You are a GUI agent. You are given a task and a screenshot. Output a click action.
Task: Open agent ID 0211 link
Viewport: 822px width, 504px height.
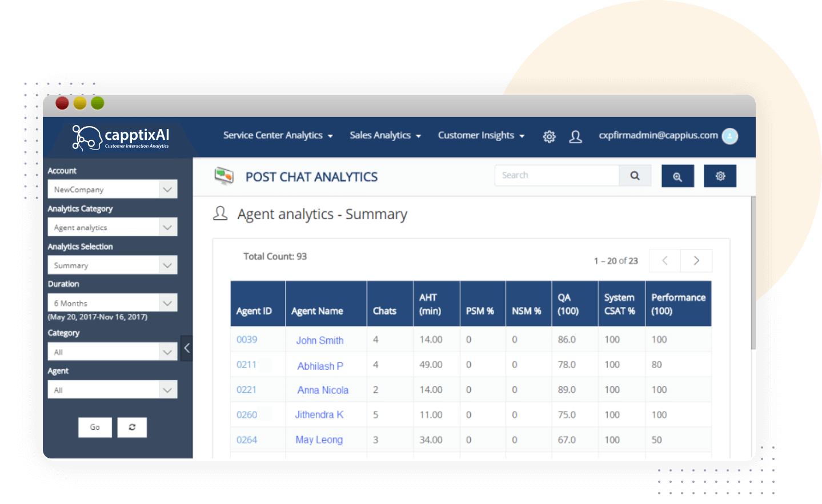(247, 365)
